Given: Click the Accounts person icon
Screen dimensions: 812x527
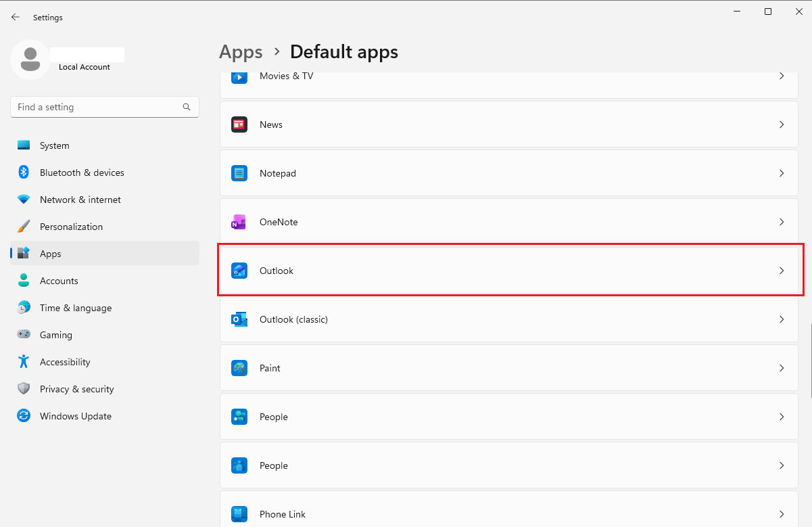Looking at the screenshot, I should click(24, 281).
